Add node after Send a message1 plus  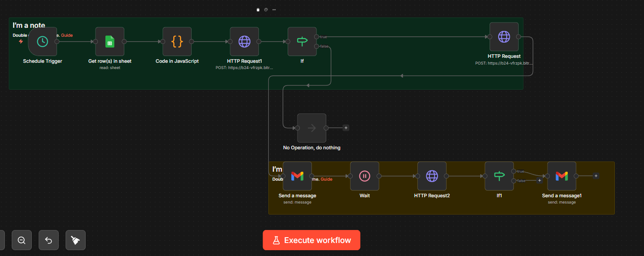click(596, 176)
